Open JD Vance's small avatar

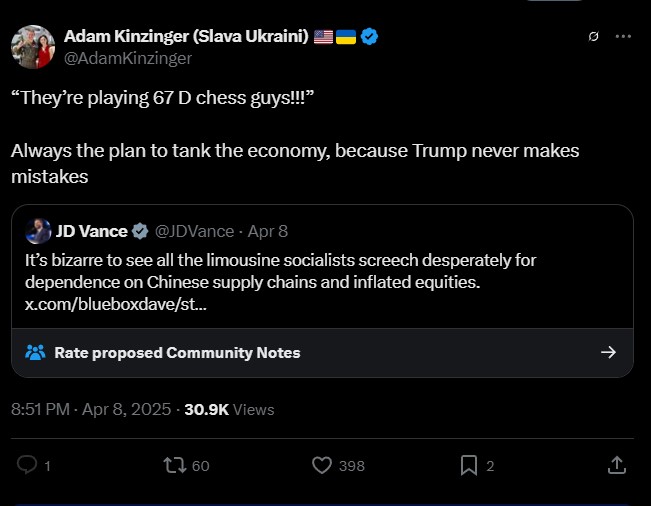[x=39, y=231]
